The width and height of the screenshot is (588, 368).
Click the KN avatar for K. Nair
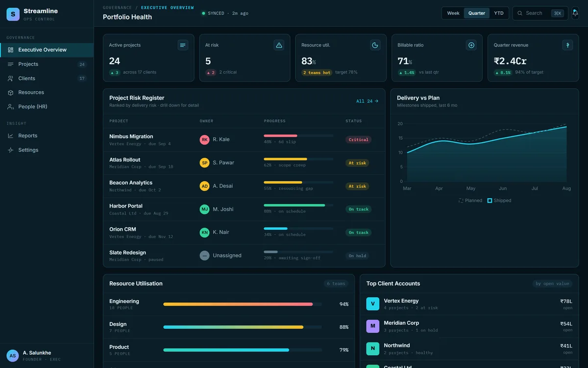pos(204,233)
